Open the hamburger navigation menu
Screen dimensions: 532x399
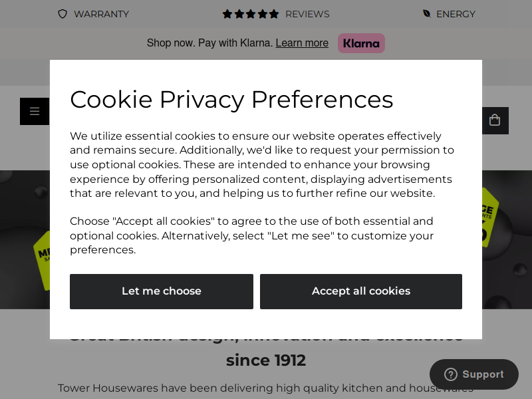pos(35,111)
